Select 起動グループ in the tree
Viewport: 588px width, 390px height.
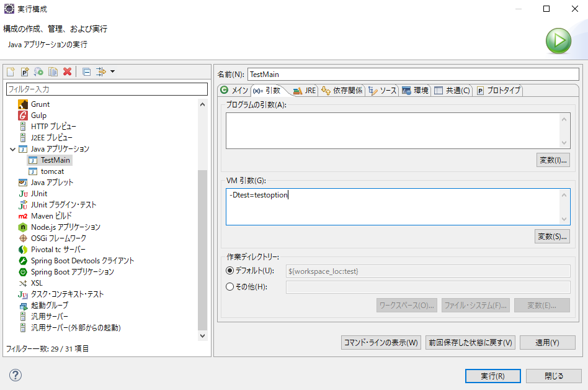click(x=50, y=306)
